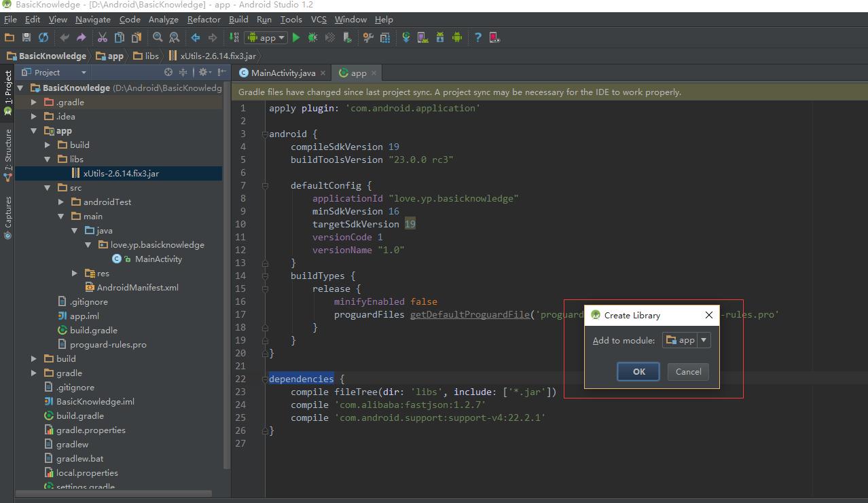This screenshot has height=503, width=868.
Task: Click the Find magnifier icon
Action: pyautogui.click(x=158, y=37)
